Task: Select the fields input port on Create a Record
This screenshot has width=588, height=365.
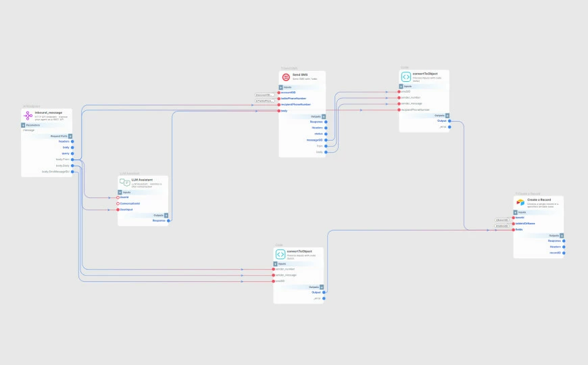Action: tap(514, 230)
